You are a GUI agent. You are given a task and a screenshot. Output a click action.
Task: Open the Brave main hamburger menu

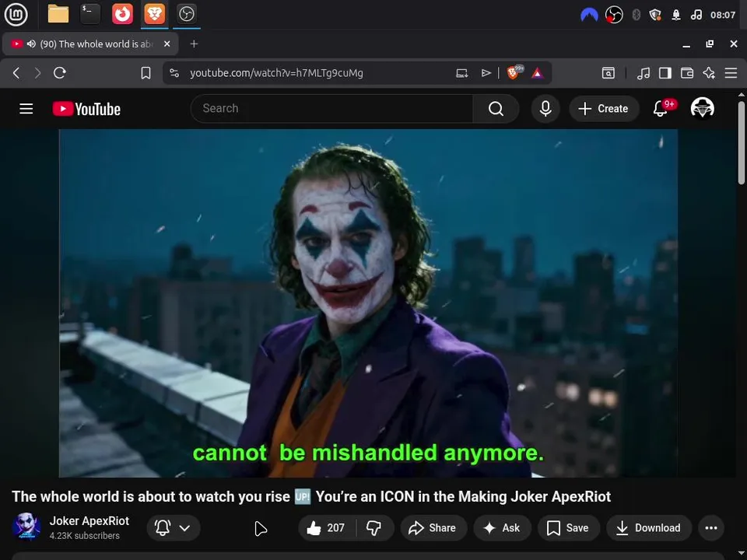click(731, 73)
